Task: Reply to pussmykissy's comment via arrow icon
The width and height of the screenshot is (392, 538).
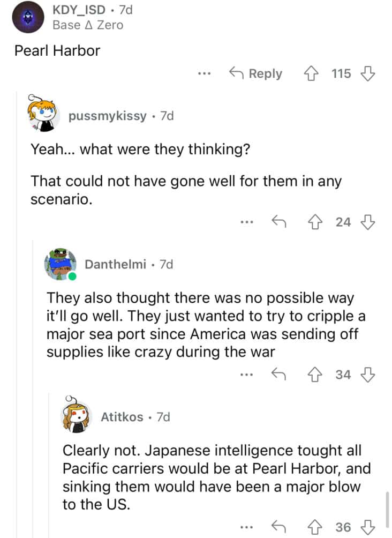Action: [279, 222]
